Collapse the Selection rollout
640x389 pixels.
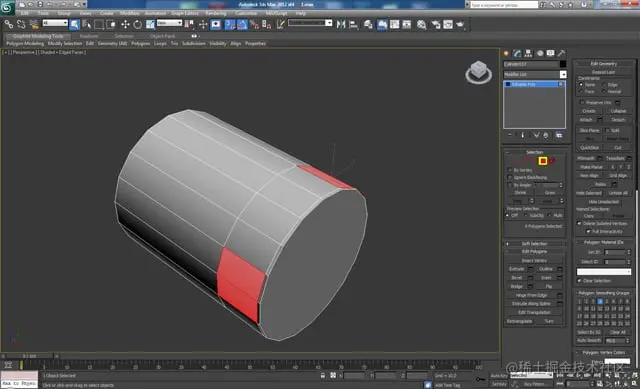pyautogui.click(x=535, y=152)
